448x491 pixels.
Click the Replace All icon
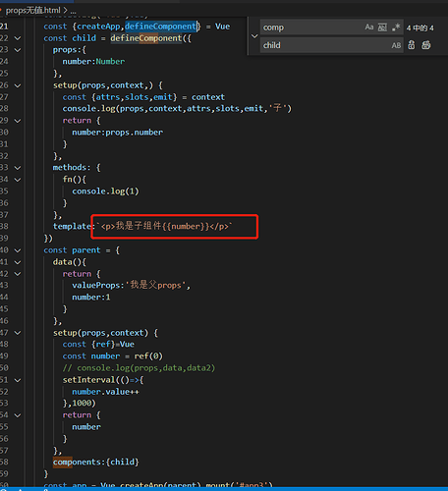(426, 45)
